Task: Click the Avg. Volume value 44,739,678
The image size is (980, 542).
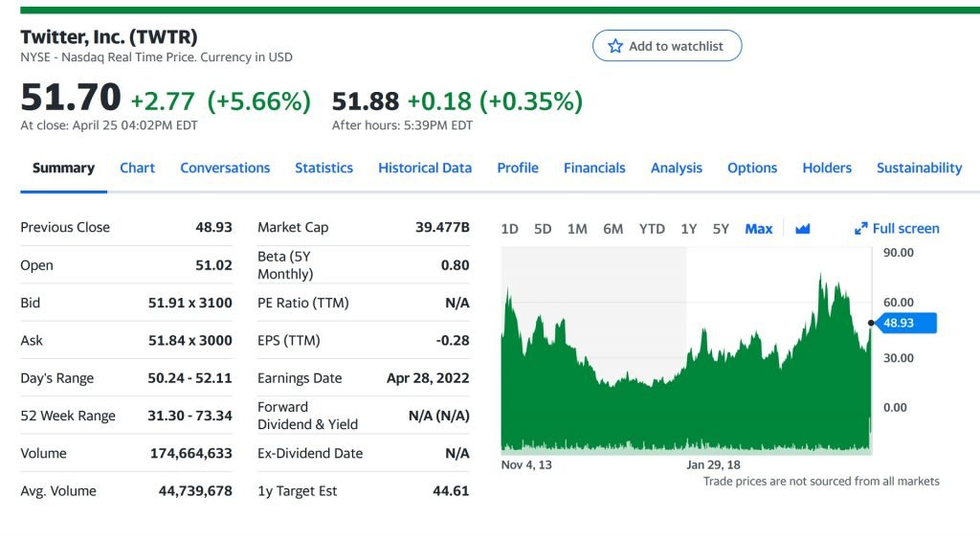Action: pyautogui.click(x=195, y=491)
